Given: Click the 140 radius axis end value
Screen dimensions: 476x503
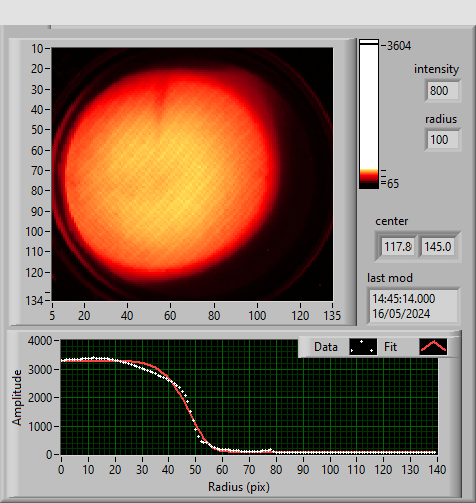Looking at the screenshot, I should (437, 470).
